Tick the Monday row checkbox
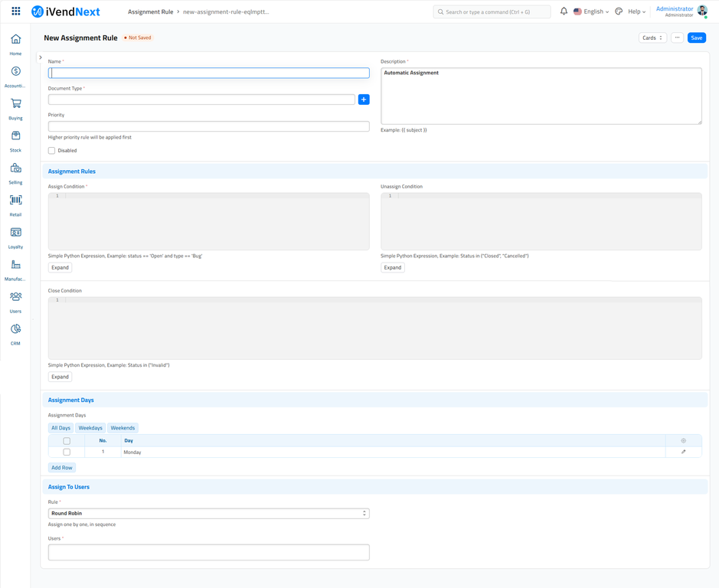Image resolution: width=719 pixels, height=588 pixels. (67, 452)
